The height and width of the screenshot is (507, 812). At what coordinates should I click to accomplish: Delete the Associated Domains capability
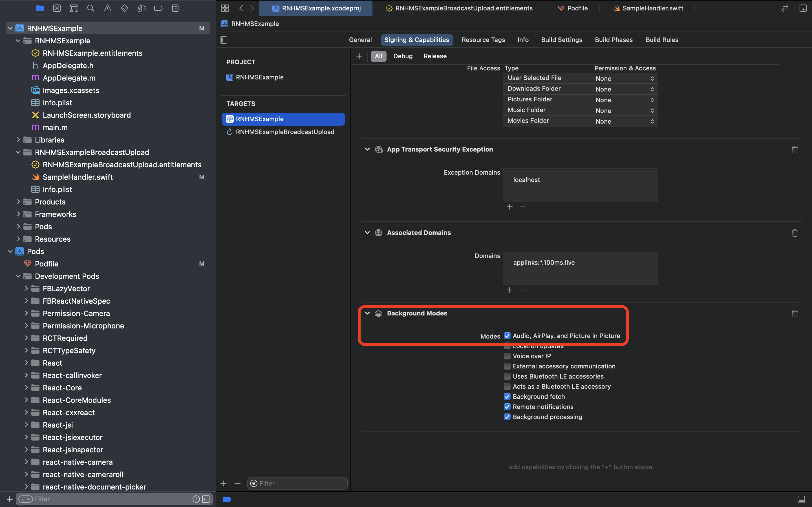pyautogui.click(x=795, y=233)
